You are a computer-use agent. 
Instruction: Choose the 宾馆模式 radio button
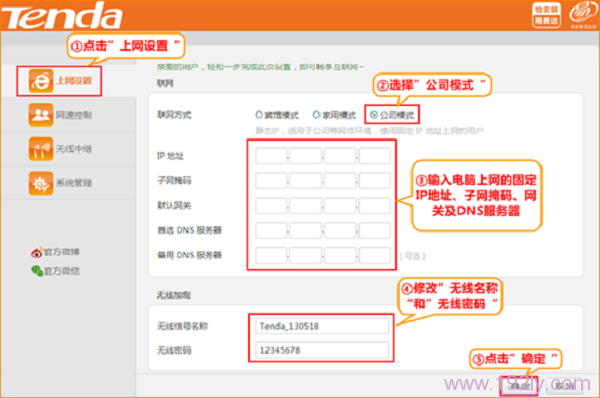click(259, 114)
